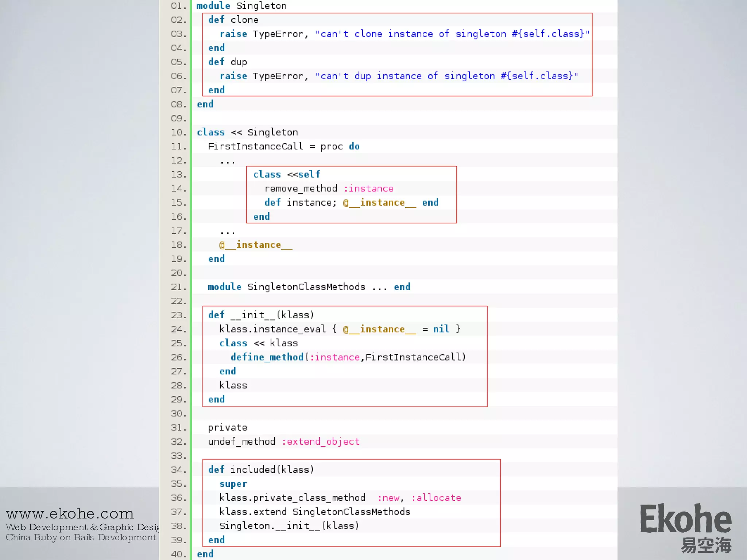Click 'def dup' on line 05
747x560 pixels.
(x=228, y=62)
